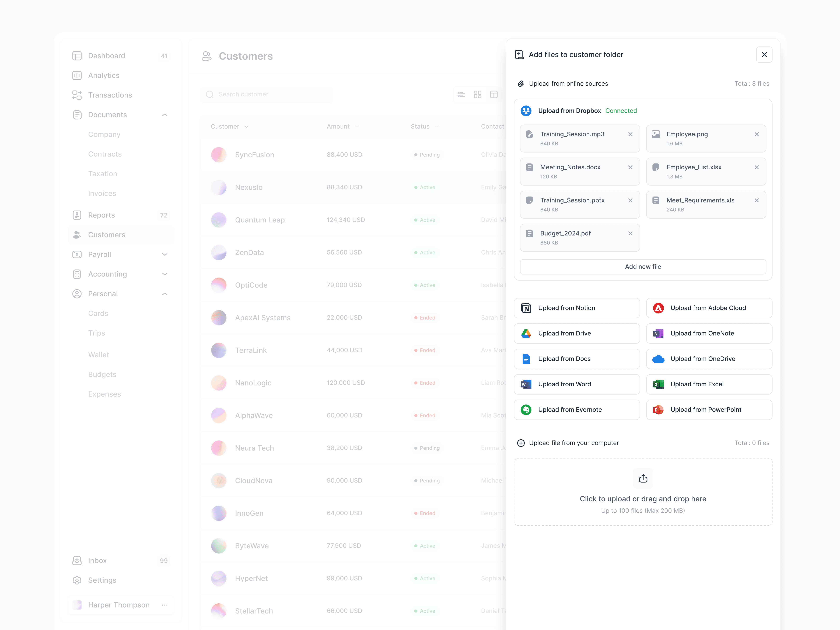Screen dimensions: 840x630
Task: Expand the Accounting section
Action: [x=165, y=274]
